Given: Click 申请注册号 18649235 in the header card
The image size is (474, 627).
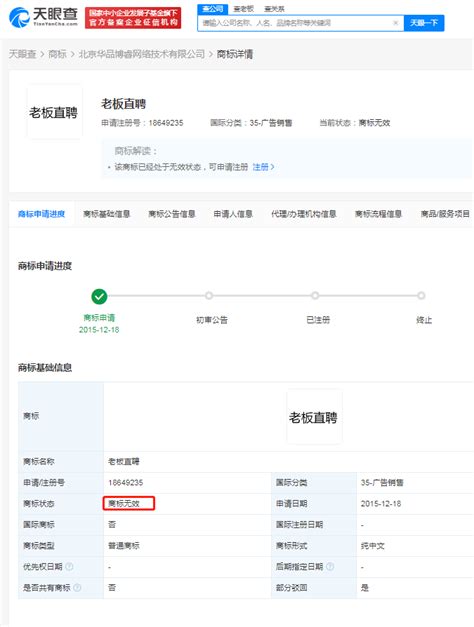Looking at the screenshot, I should click(x=142, y=123).
